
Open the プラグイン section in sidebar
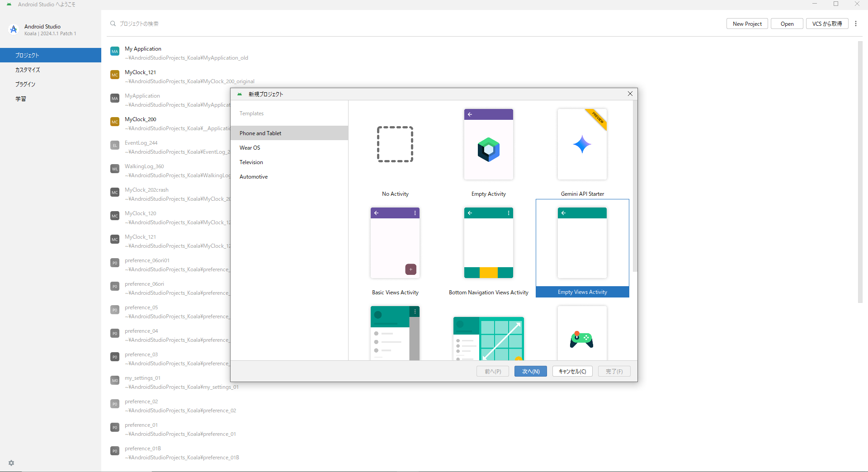coord(25,84)
